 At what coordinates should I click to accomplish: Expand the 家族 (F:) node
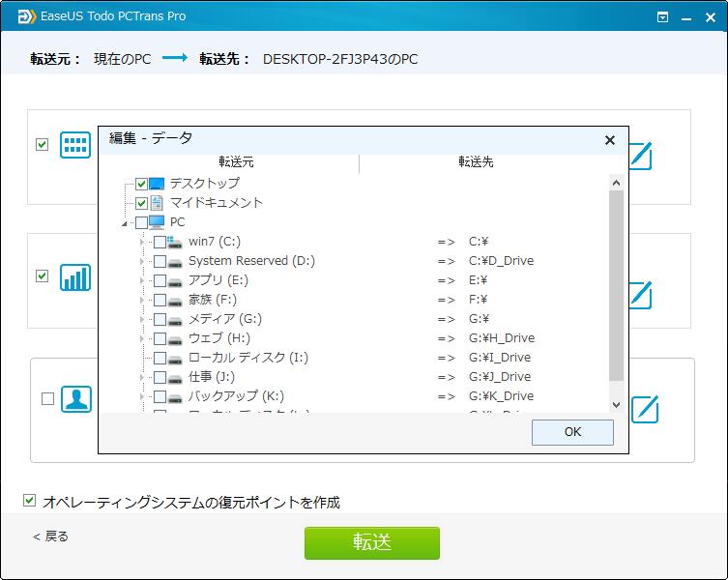click(x=142, y=300)
